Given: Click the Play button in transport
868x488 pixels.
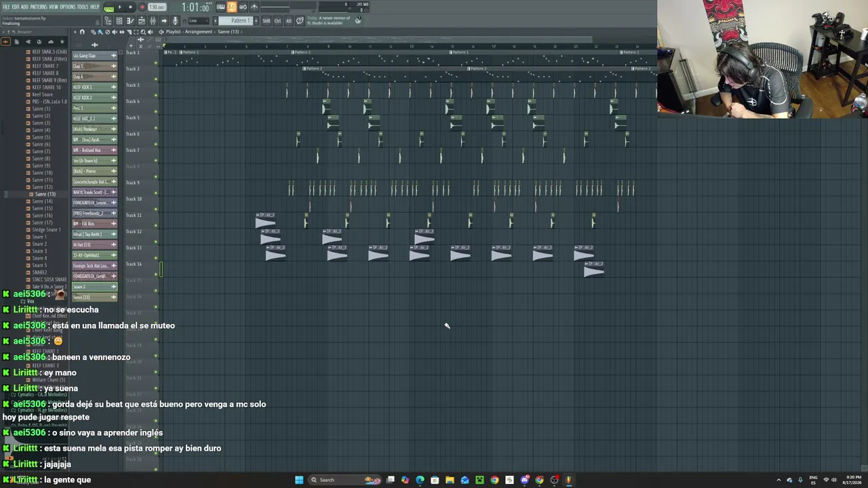Looking at the screenshot, I should click(x=120, y=7).
